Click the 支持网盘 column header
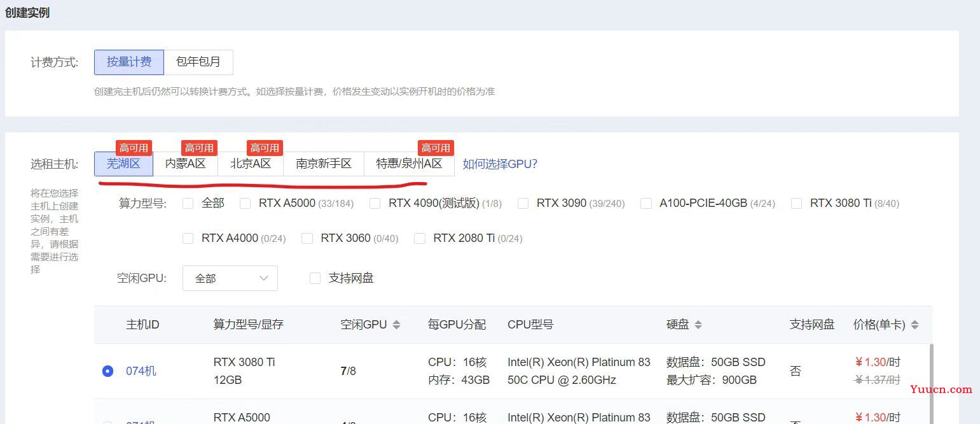The image size is (980, 424). point(812,325)
